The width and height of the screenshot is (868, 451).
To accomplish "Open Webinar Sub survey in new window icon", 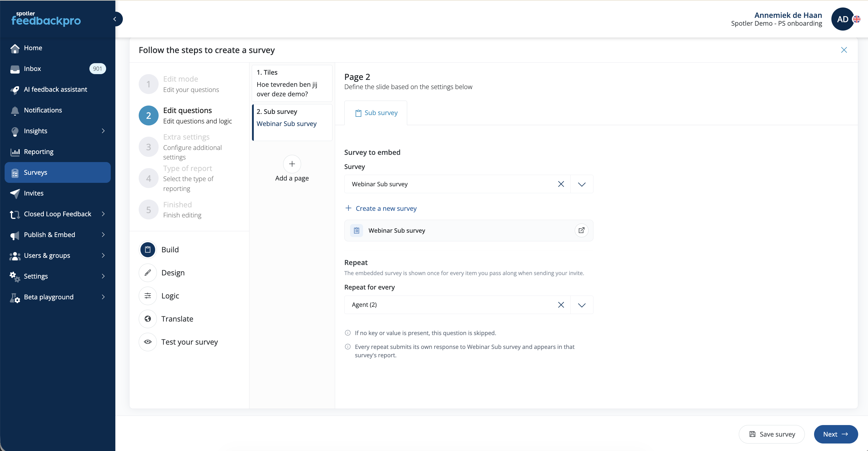I will pos(581,231).
